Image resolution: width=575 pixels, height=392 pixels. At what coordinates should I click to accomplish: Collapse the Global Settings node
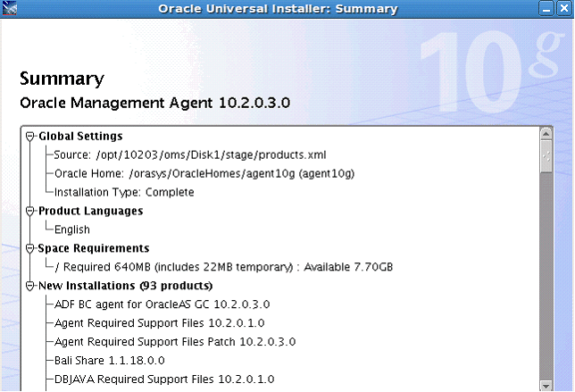[30, 137]
